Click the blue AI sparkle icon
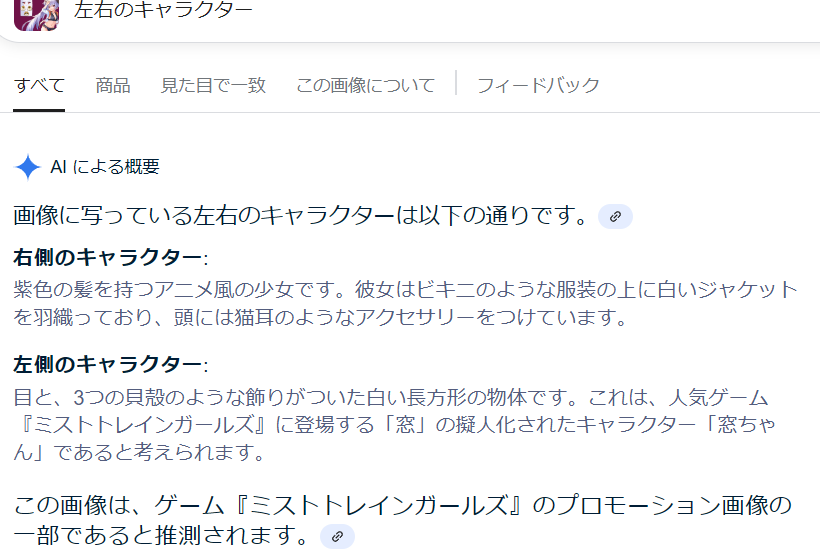This screenshot has height=560, width=820. pos(28,167)
